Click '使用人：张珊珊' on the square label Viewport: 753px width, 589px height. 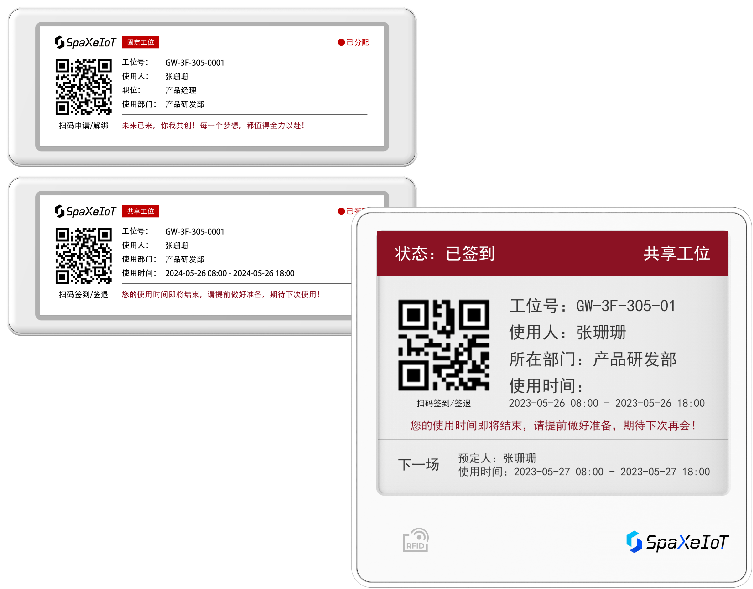click(x=568, y=332)
